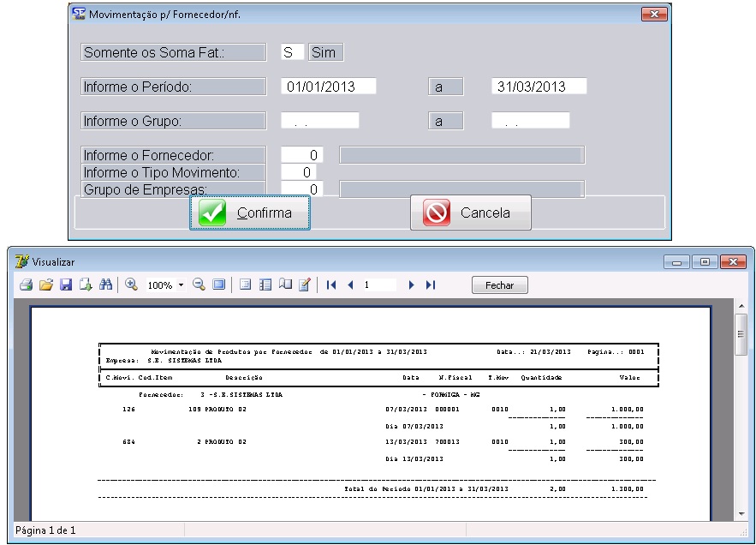Open report file with the folder icon
The image size is (756, 545).
[x=46, y=285]
